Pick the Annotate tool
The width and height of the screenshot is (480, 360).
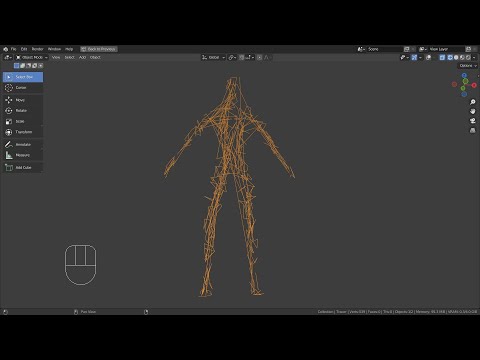coord(23,144)
